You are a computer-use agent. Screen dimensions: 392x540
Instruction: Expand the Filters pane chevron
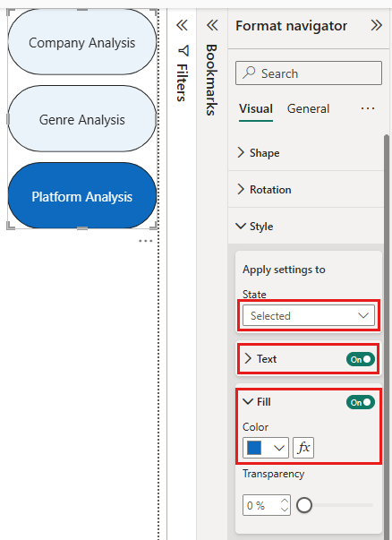[182, 25]
